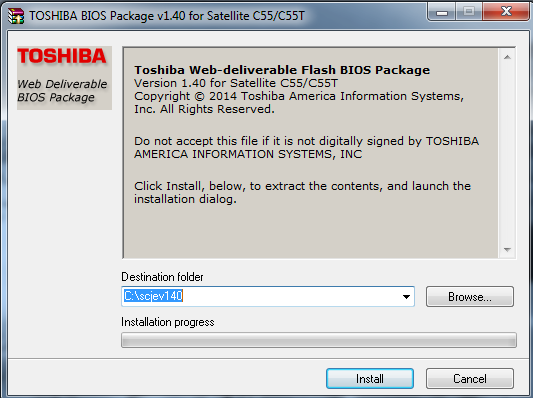
Task: Start extraction with the Install button
Action: pos(370,379)
